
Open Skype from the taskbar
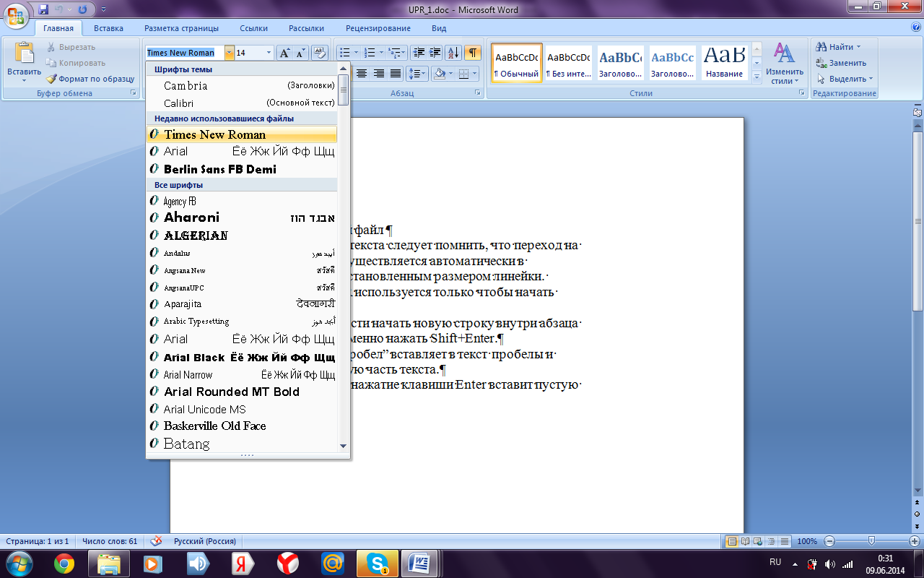click(x=378, y=563)
